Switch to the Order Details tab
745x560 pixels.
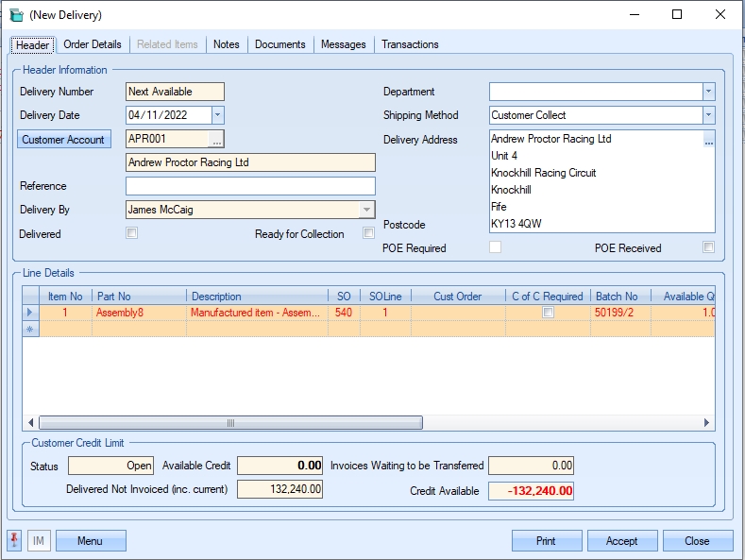click(93, 44)
